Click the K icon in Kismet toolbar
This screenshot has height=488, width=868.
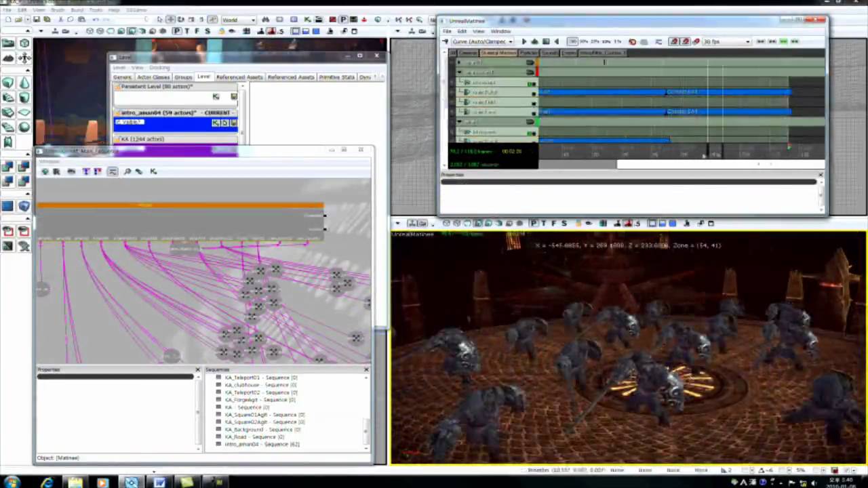tap(153, 171)
